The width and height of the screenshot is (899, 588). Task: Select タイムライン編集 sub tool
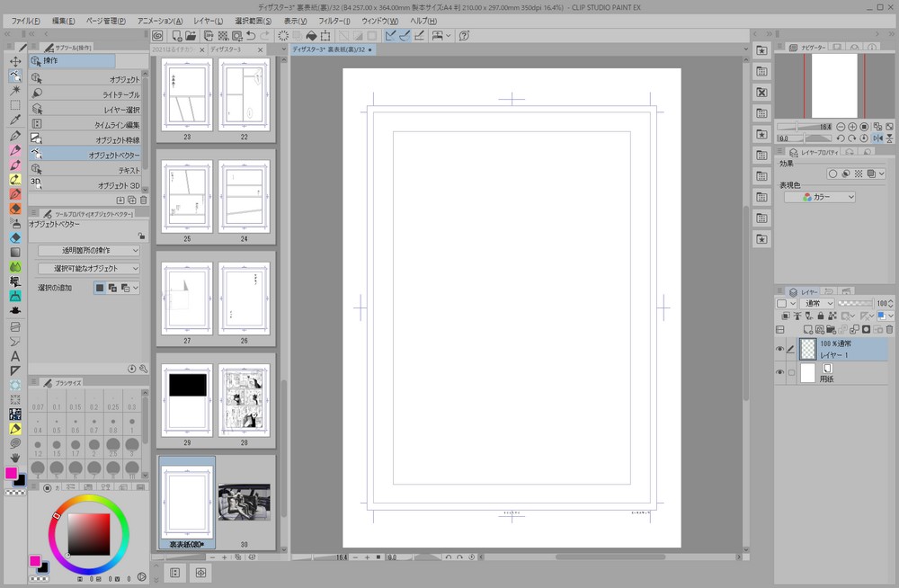pyautogui.click(x=86, y=124)
